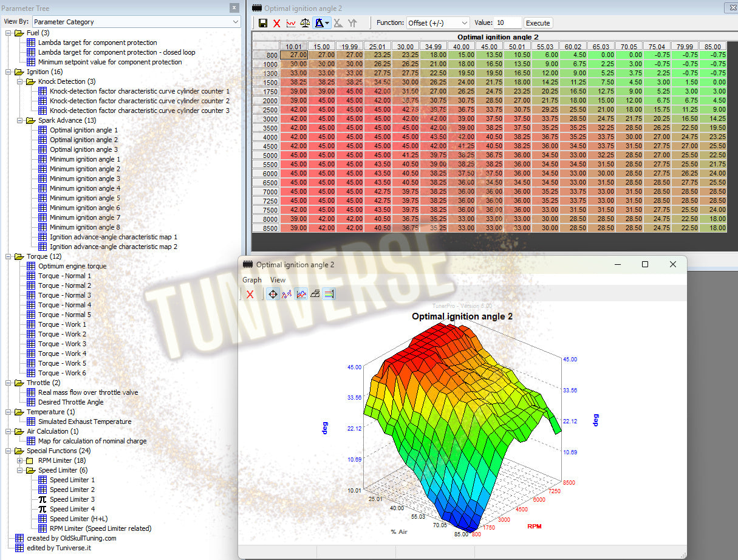Viewport: 738px width, 560px height.
Task: Select Ignition advance-angle characteristic map 1
Action: 114,237
